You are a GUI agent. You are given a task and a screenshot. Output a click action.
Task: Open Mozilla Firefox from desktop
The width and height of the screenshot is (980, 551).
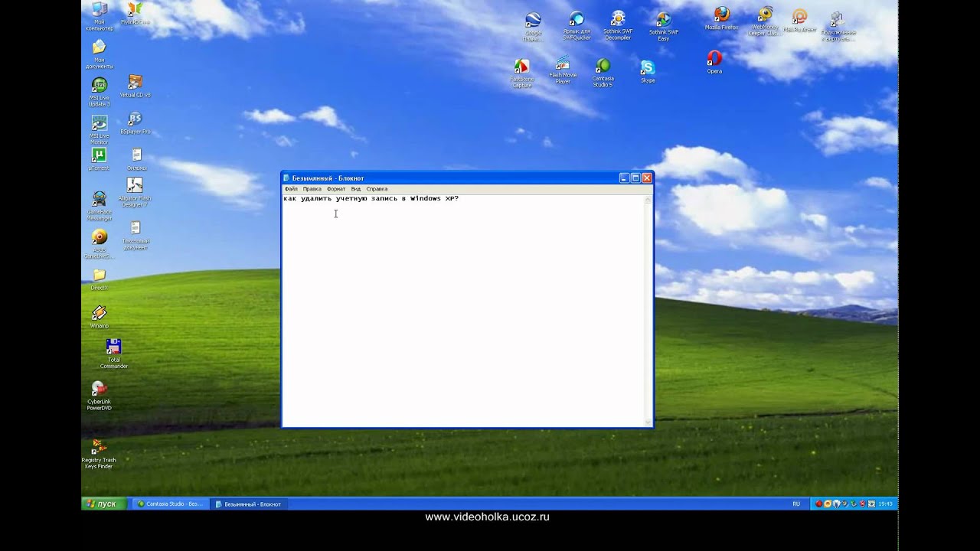point(721,18)
